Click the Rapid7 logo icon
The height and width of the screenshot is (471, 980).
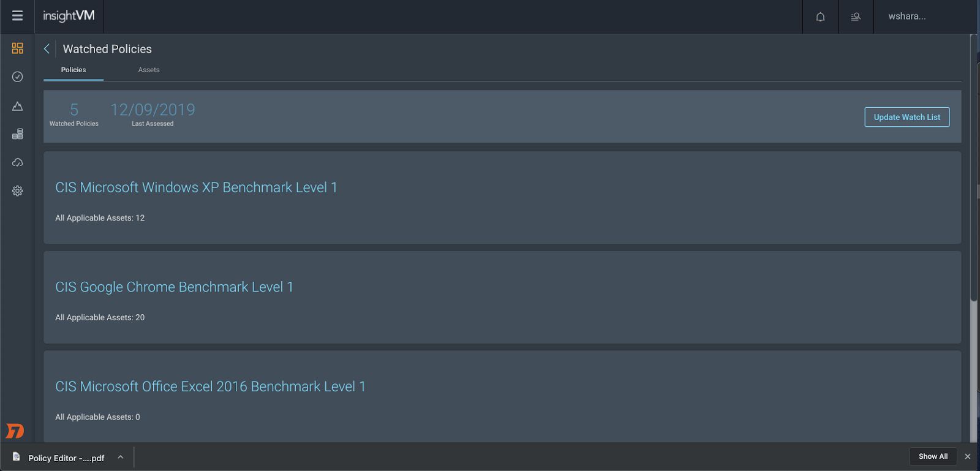pos(15,431)
